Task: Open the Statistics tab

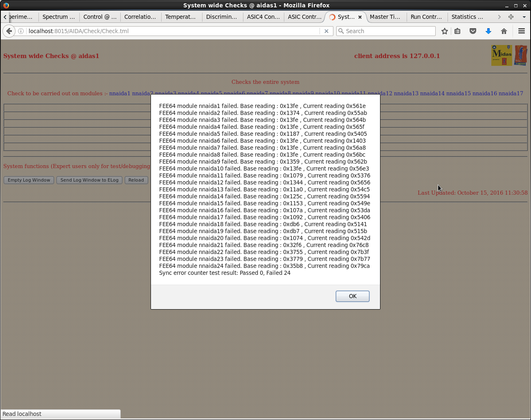Action: click(x=468, y=17)
